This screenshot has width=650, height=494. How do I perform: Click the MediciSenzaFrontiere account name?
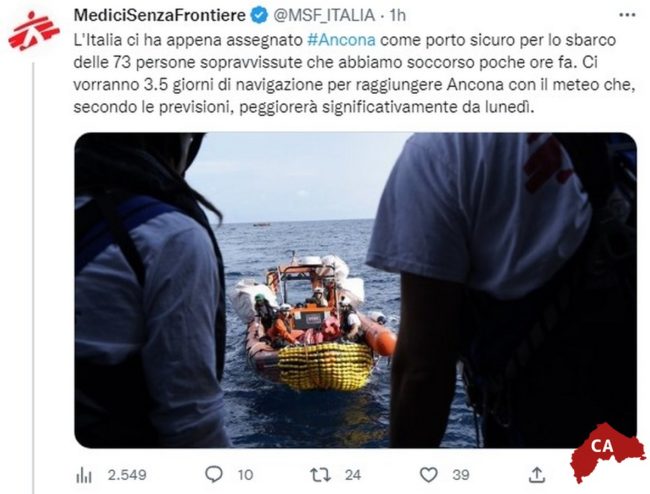pos(160,16)
